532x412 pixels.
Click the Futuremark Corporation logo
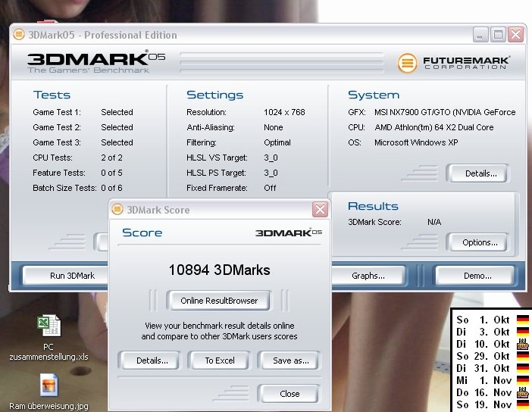pos(453,63)
